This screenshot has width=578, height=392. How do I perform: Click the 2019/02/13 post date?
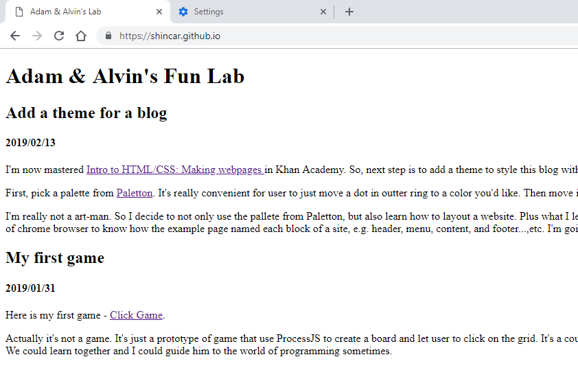tap(30, 143)
